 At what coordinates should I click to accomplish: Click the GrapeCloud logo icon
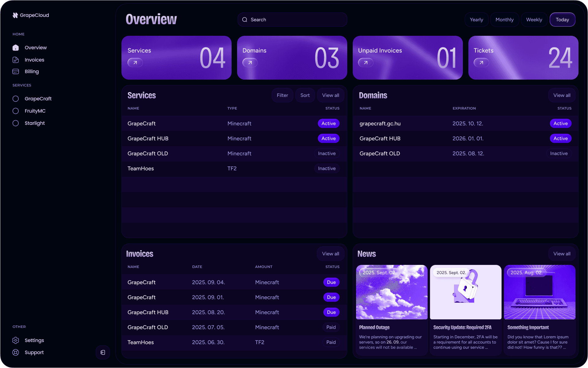pyautogui.click(x=15, y=15)
